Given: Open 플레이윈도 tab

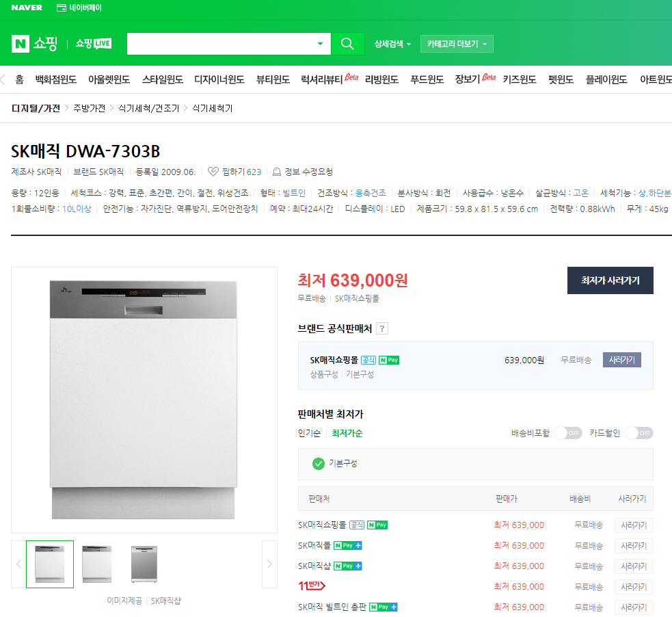Looking at the screenshot, I should click(x=606, y=80).
